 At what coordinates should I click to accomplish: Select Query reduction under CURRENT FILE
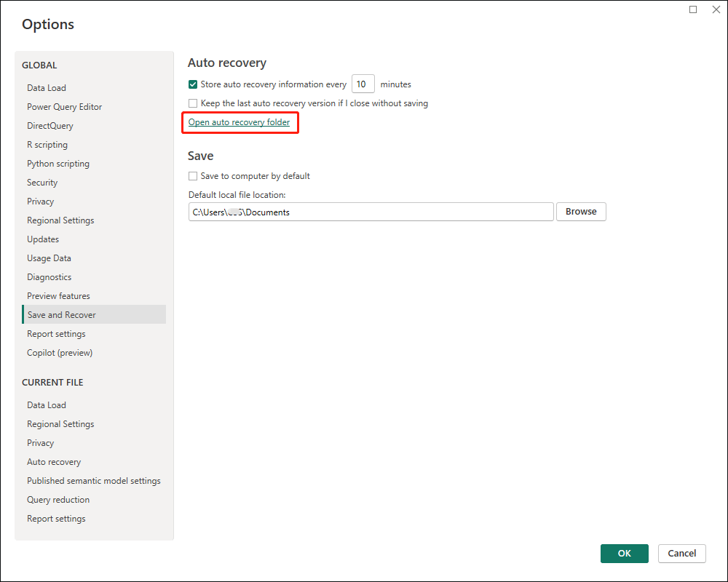(58, 499)
